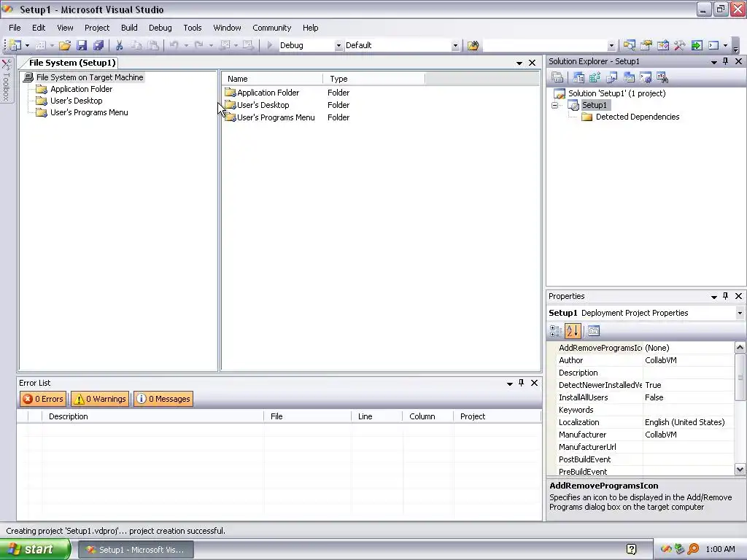Open Launch Conditions Editor from Solution Explorer toolbar

pyautogui.click(x=662, y=77)
